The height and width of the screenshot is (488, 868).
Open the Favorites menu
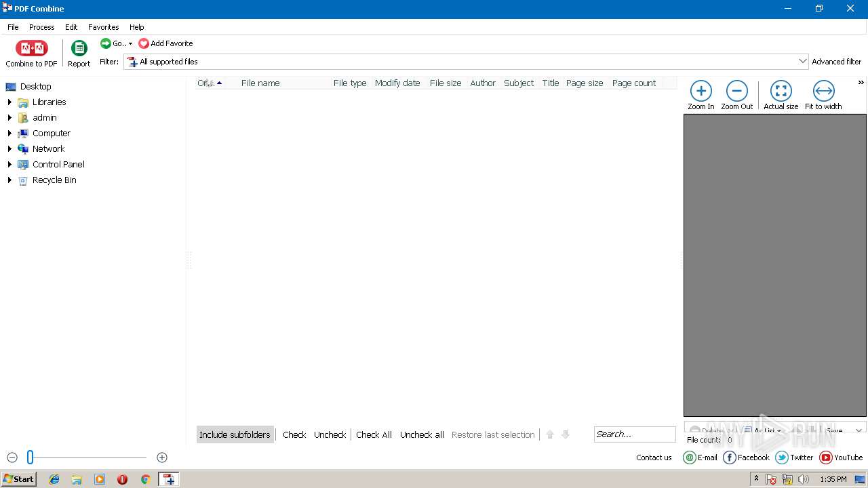pyautogui.click(x=103, y=27)
